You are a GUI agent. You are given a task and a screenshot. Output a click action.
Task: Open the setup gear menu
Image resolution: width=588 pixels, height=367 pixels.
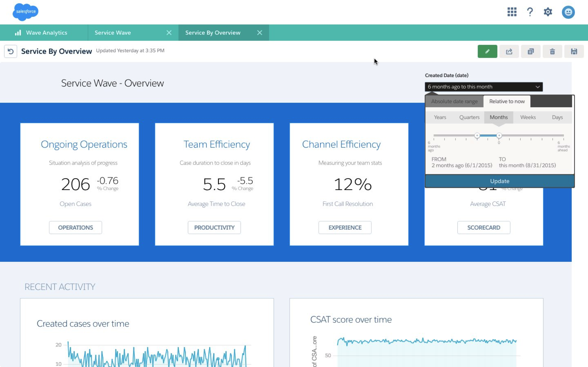point(548,12)
